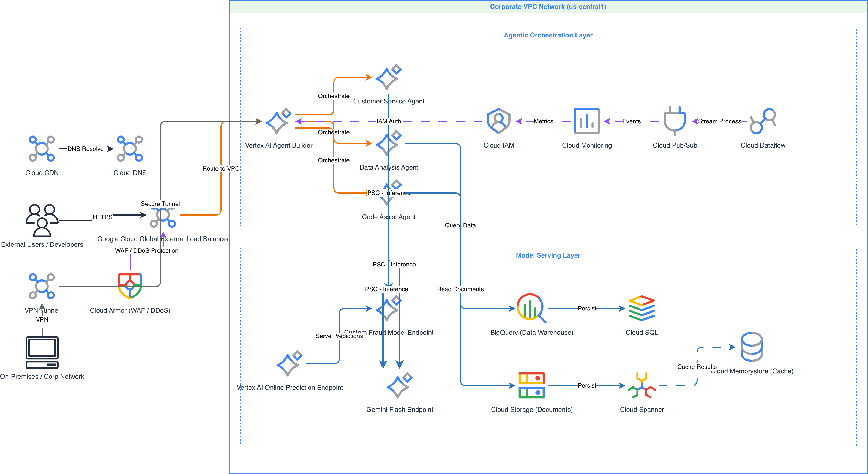This screenshot has width=868, height=474.
Task: Click the Serve Predictions label
Action: pos(339,336)
